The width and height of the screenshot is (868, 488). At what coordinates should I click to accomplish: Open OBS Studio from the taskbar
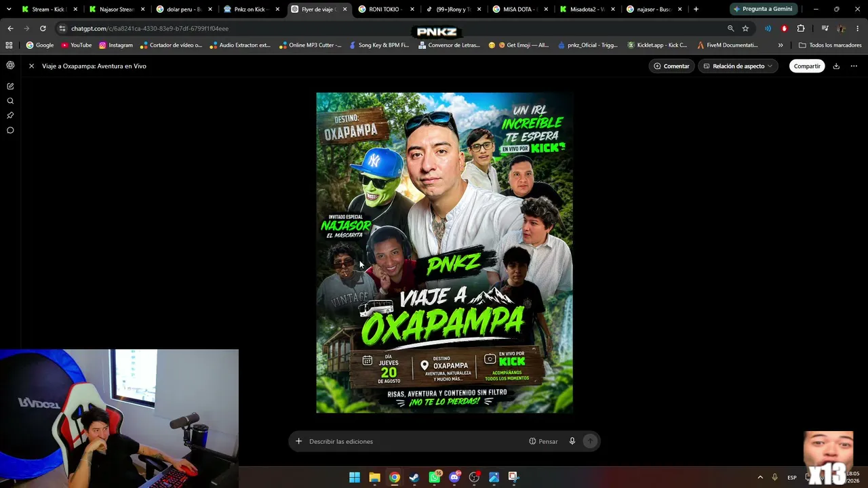tap(474, 477)
